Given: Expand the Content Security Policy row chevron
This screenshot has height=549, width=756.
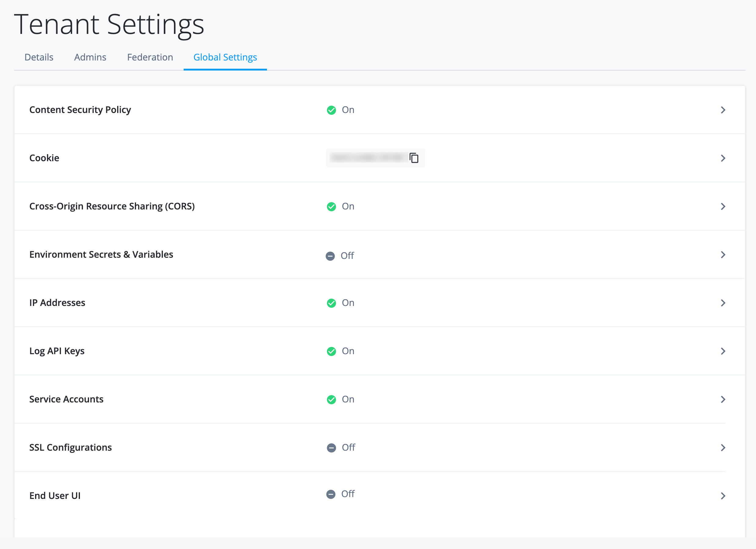Looking at the screenshot, I should click(723, 110).
